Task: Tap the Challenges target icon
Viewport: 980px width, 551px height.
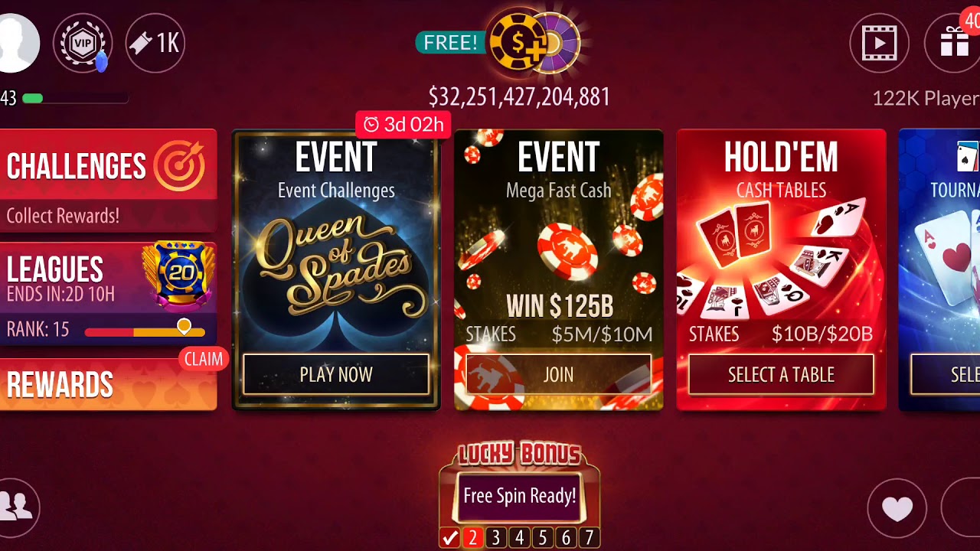Action: [x=179, y=165]
